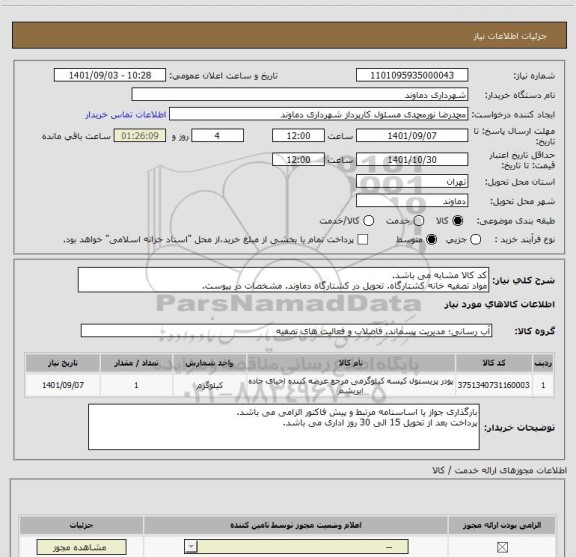Image resolution: width=576 pixels, height=557 pixels.
Task: Select the response deadline date 1401/09/07 field
Action: pos(412,136)
